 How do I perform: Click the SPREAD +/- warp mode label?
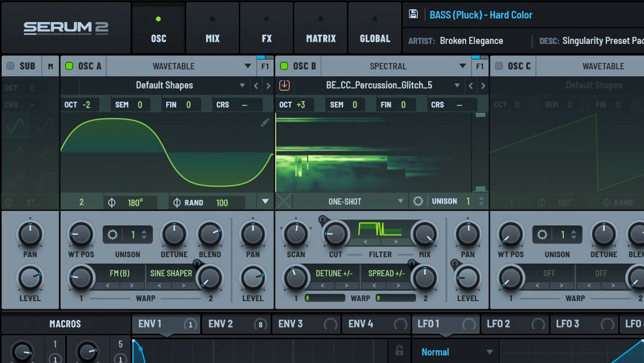tap(386, 273)
